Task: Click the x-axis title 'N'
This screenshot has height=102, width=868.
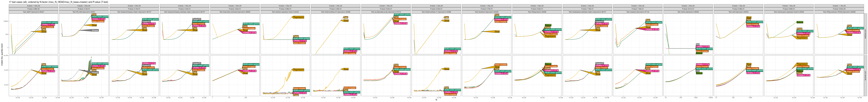Action: click(x=436, y=100)
